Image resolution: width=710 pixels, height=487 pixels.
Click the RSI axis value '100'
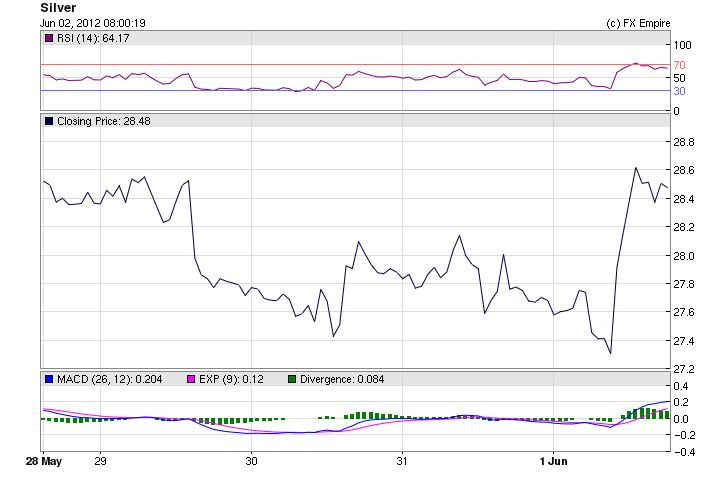[x=682, y=45]
